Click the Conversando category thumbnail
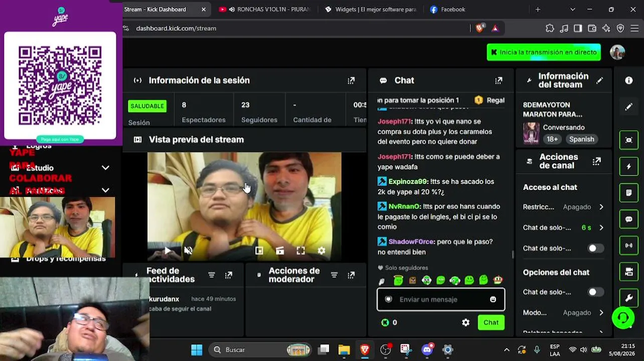 [531, 133]
